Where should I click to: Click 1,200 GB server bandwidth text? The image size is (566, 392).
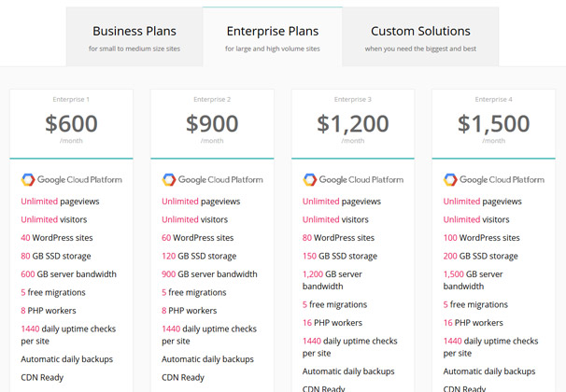(x=333, y=280)
